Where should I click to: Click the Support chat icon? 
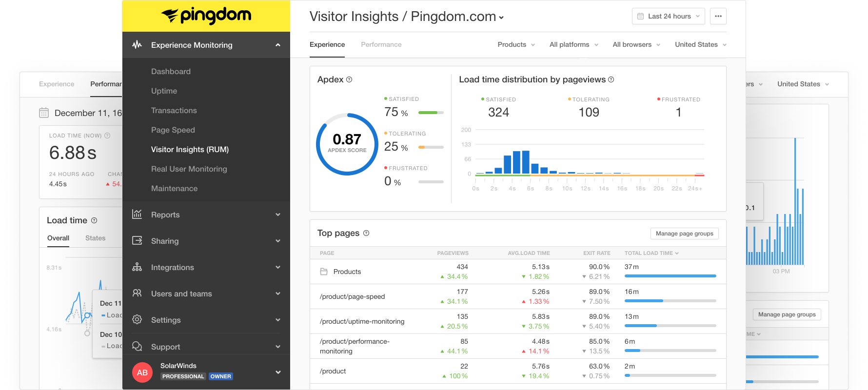coord(137,346)
